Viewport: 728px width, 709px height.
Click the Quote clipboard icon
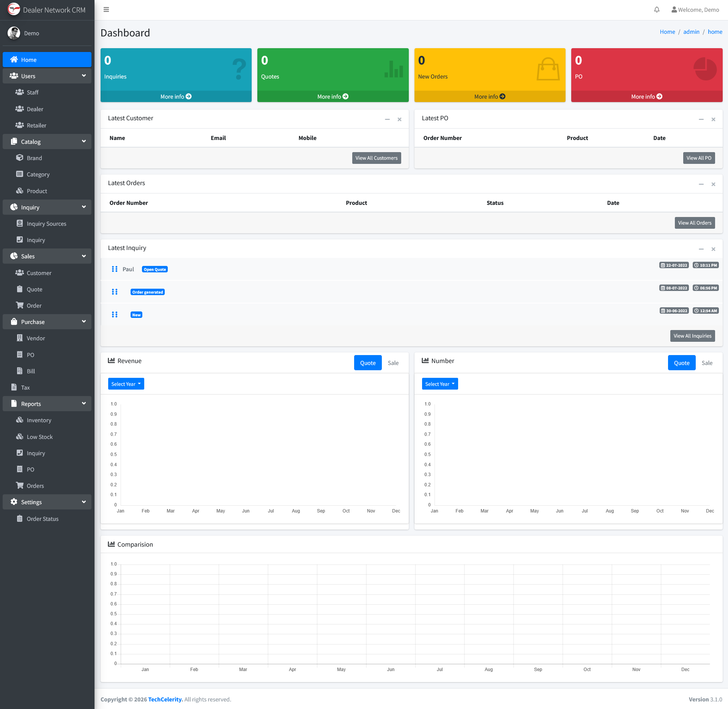pos(20,289)
